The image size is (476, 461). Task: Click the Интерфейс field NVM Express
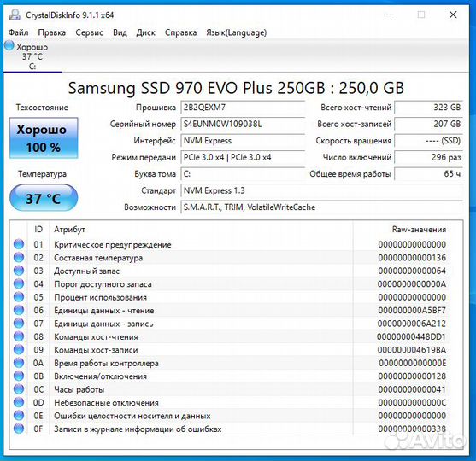[243, 141]
